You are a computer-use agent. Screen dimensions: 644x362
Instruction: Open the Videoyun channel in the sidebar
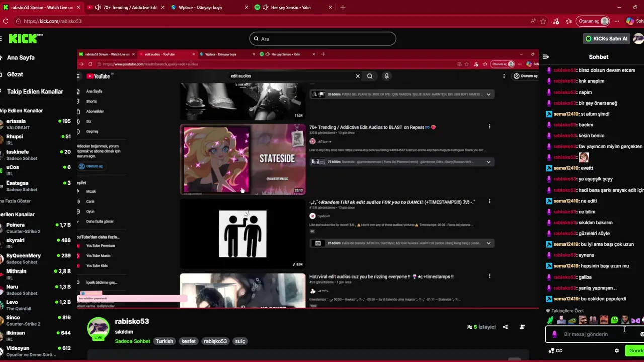coord(36,351)
